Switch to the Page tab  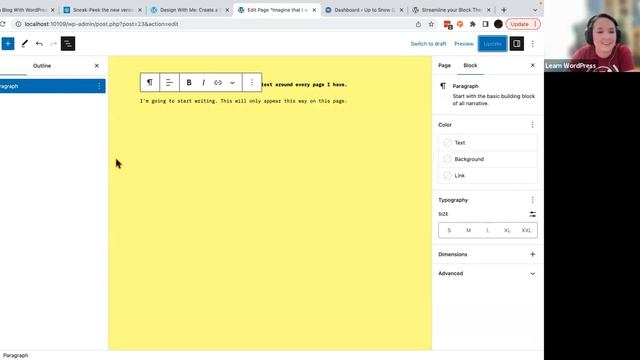[444, 65]
